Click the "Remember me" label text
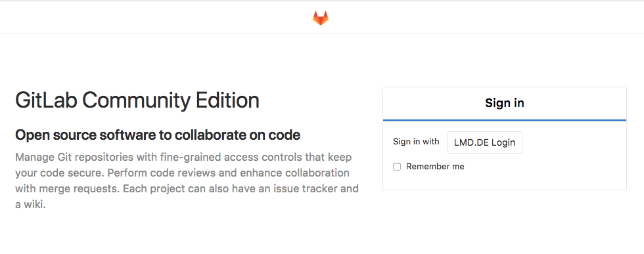644x254 pixels. tap(435, 166)
